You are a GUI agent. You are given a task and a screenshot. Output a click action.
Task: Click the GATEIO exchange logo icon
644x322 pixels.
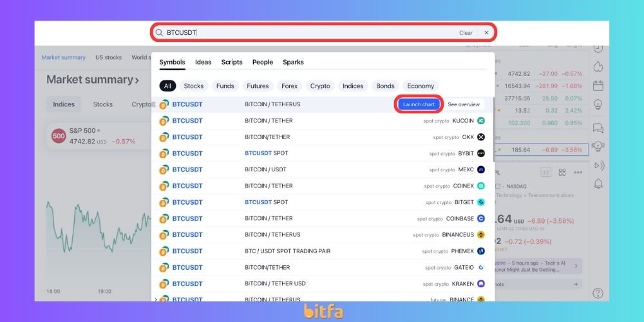(x=481, y=267)
